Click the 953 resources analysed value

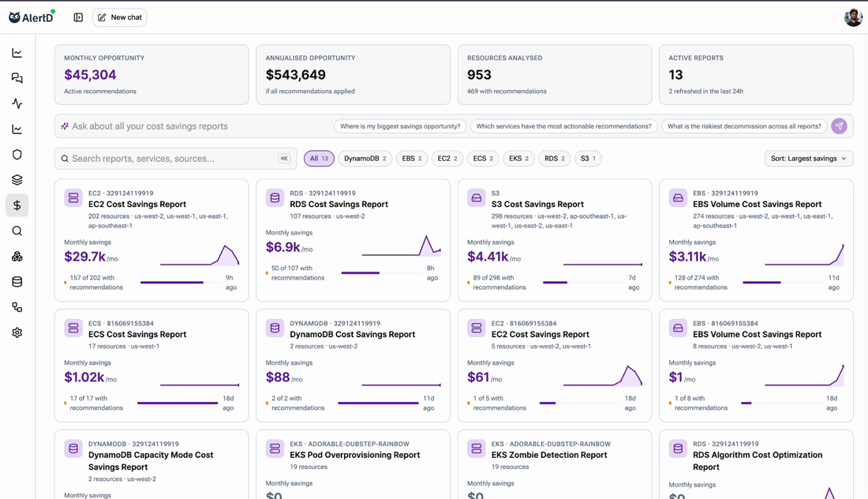[480, 75]
